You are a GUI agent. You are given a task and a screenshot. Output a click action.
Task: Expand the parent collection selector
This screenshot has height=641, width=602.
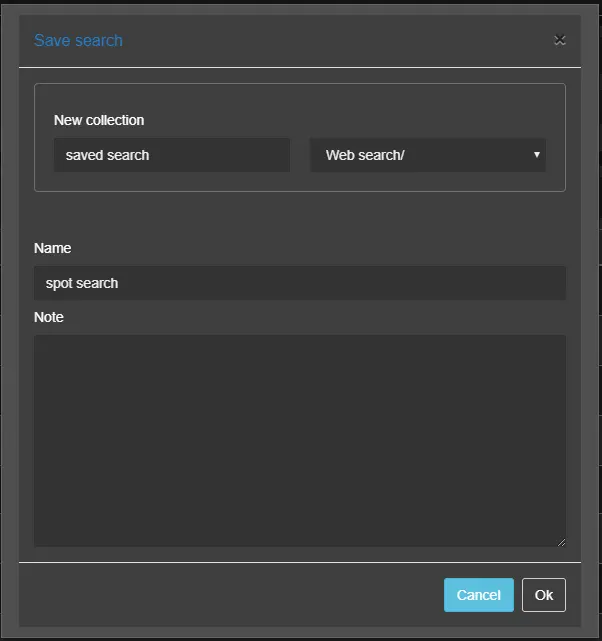click(427, 155)
